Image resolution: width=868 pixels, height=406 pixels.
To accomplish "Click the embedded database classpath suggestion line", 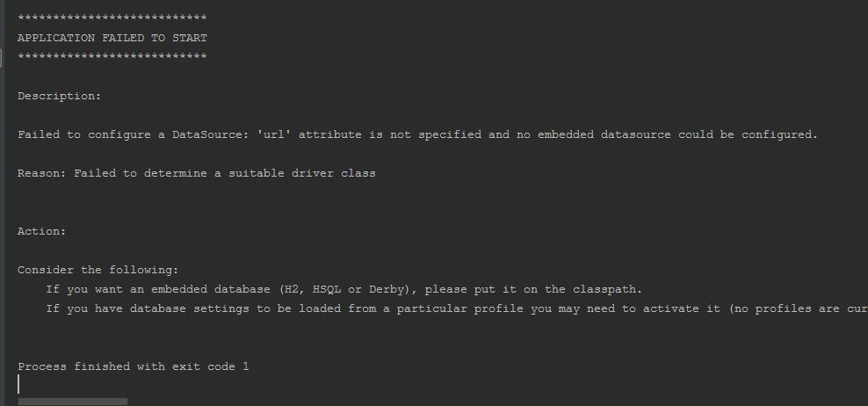I will [x=344, y=289].
